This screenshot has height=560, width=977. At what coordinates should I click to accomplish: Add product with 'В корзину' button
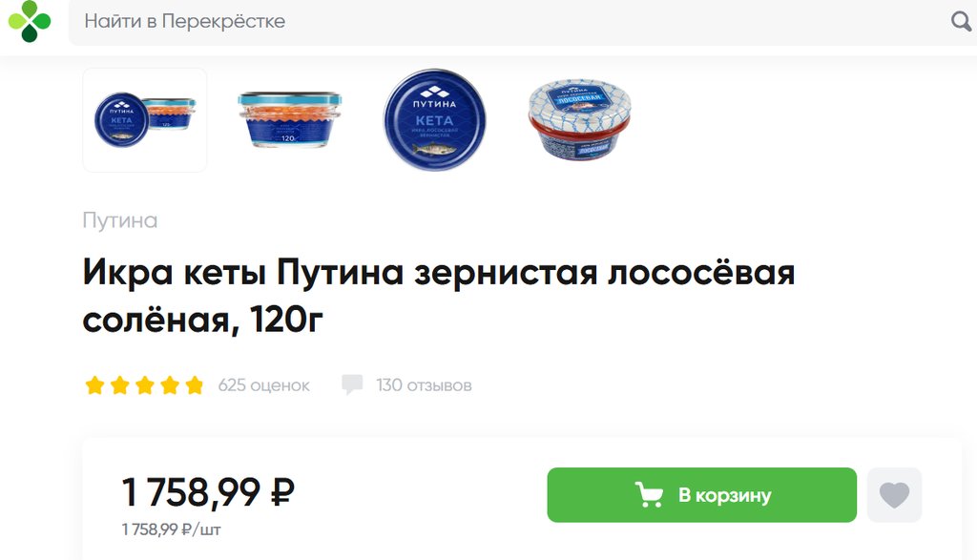tap(701, 495)
